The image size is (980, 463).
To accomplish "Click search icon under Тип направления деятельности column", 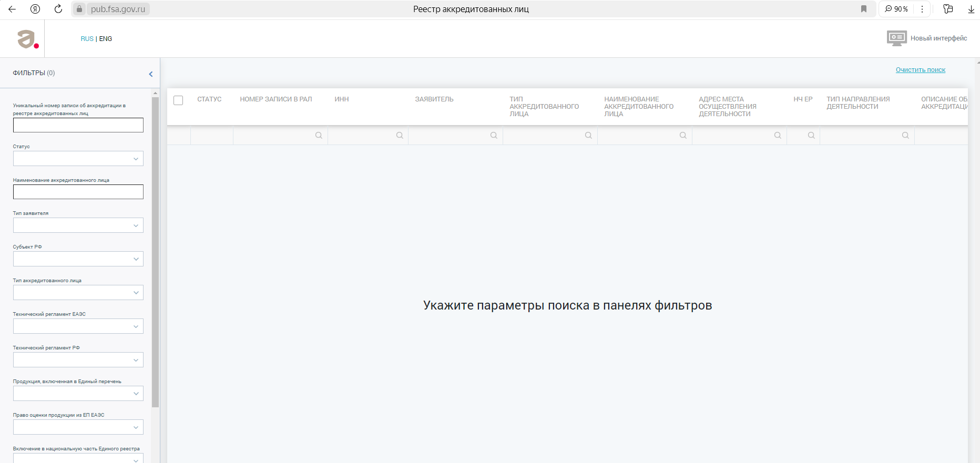I will coord(905,136).
